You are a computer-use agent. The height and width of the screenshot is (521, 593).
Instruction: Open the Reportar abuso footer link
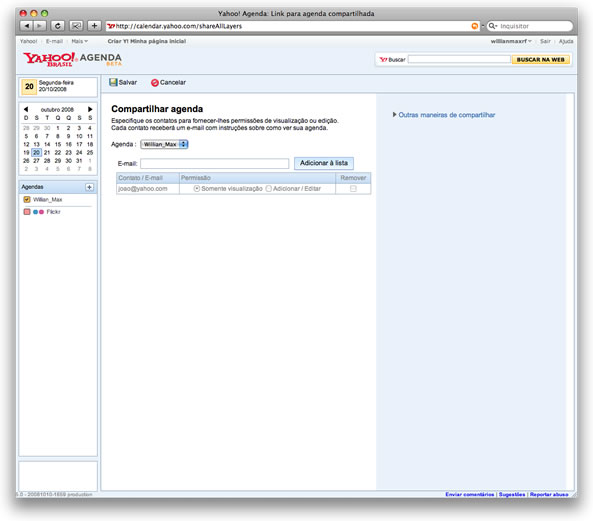pos(549,495)
